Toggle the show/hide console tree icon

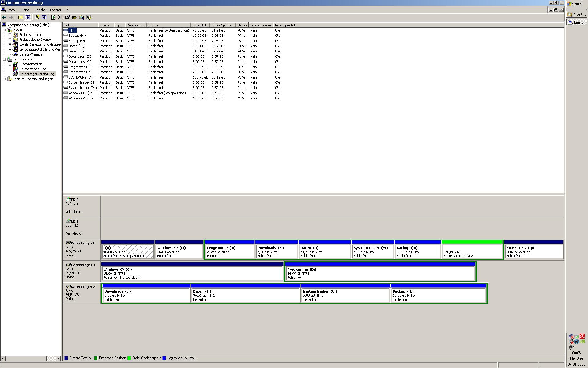tap(28, 17)
